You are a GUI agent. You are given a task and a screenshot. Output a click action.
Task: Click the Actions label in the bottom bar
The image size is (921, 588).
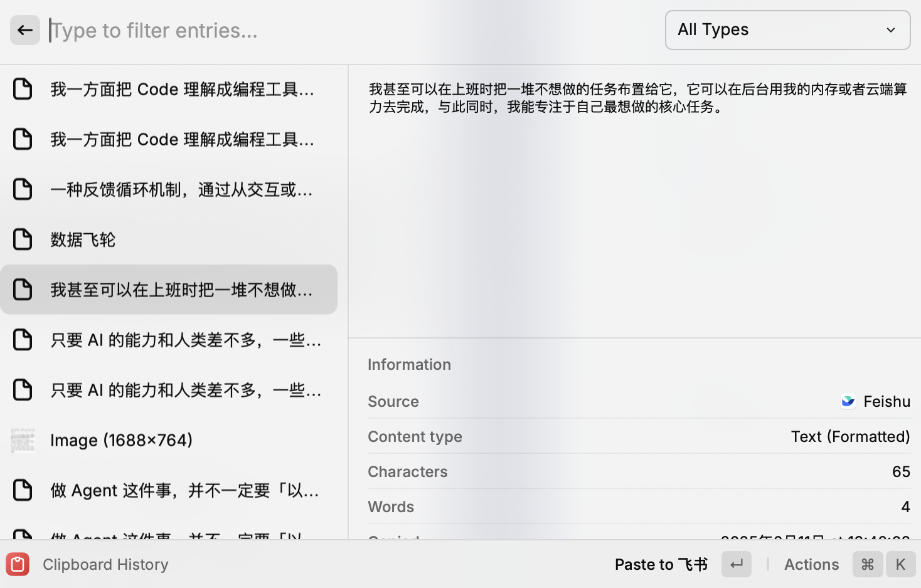pyautogui.click(x=811, y=564)
